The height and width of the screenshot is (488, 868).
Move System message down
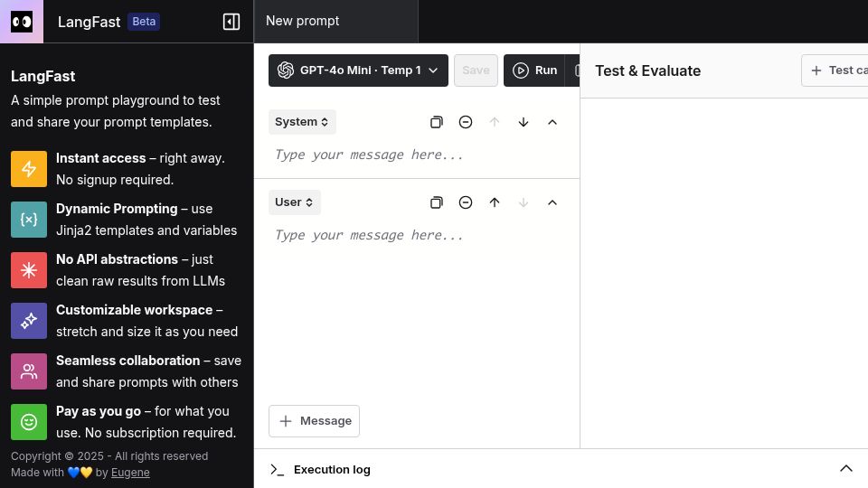click(x=524, y=122)
